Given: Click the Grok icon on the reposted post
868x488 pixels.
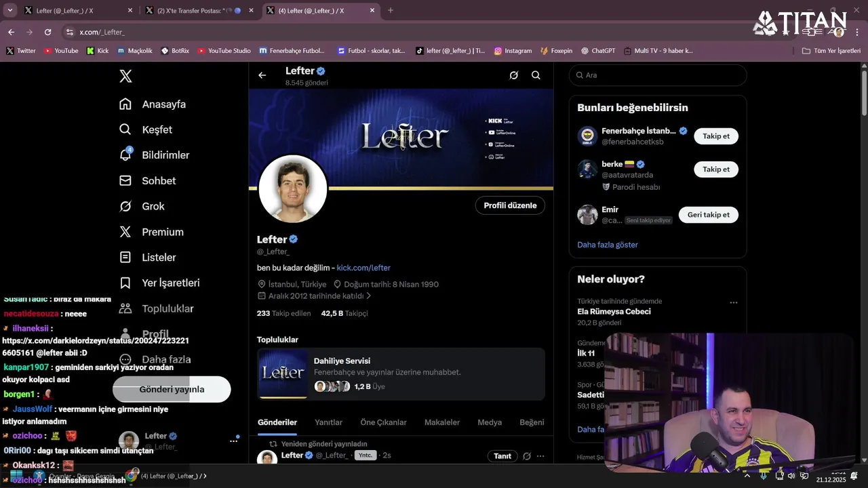Looking at the screenshot, I should point(527,456).
